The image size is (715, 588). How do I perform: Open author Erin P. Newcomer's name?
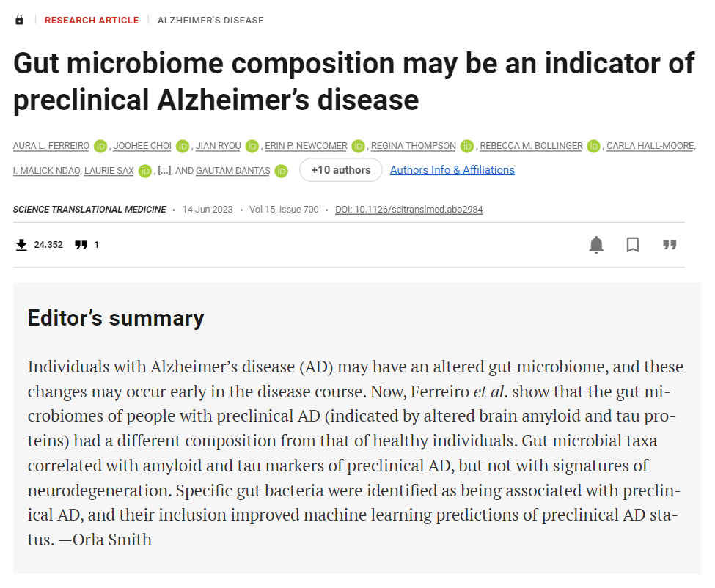click(x=306, y=146)
